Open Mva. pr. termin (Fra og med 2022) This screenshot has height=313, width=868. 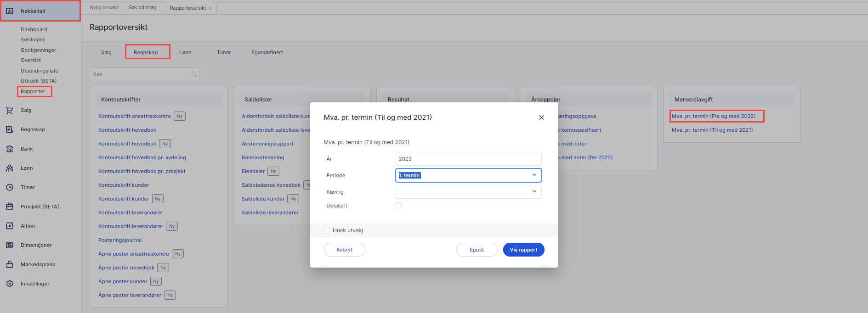[x=713, y=116]
